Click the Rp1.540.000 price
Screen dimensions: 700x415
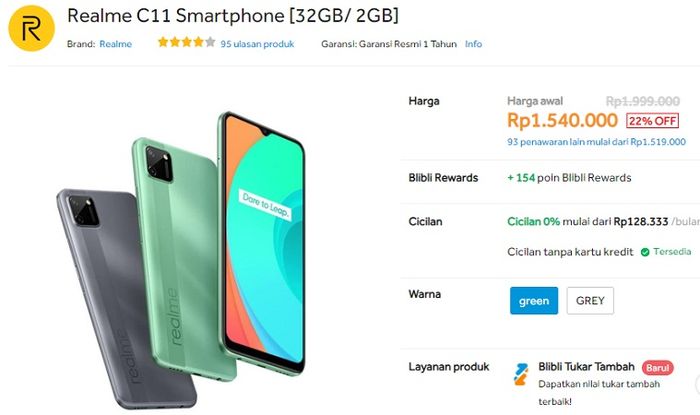pyautogui.click(x=562, y=120)
